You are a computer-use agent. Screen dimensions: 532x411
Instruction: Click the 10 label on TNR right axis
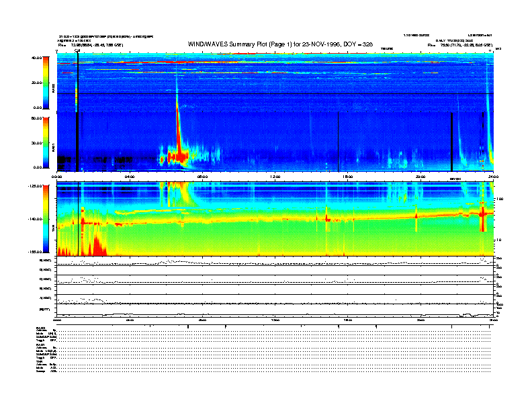[x=498, y=240]
